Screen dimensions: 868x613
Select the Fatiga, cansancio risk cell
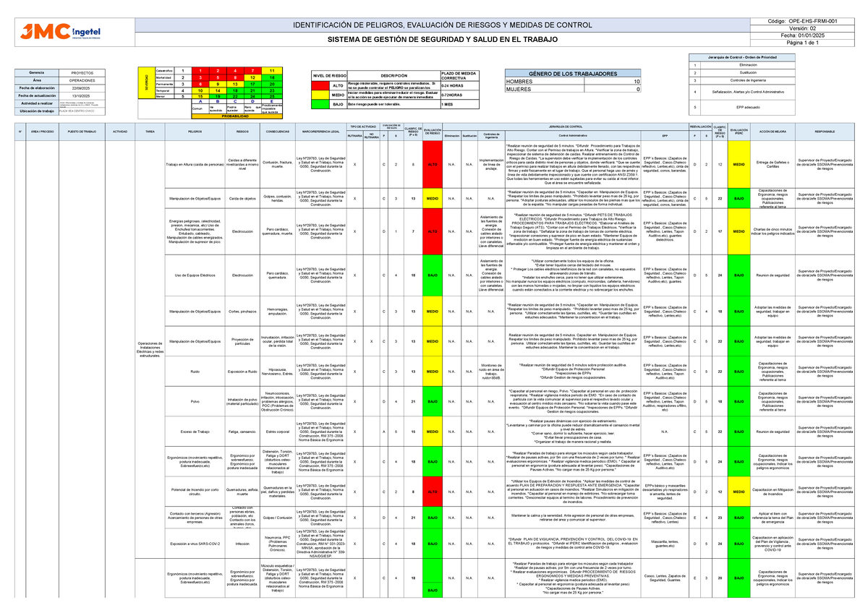coord(242,432)
